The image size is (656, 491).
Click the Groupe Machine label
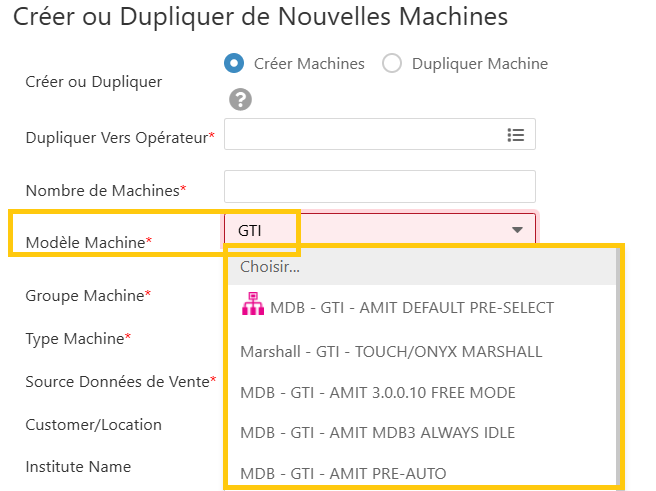click(88, 296)
